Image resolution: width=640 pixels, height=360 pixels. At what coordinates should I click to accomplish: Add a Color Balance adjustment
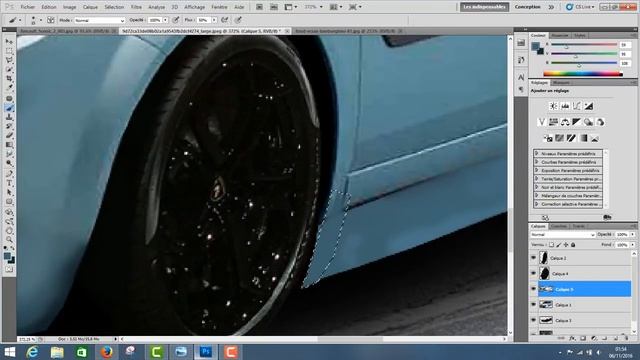pos(565,122)
